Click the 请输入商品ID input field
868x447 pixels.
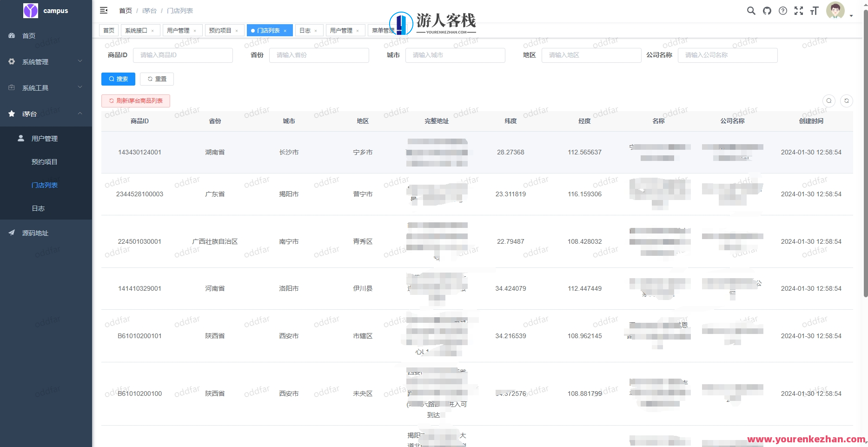pos(183,55)
